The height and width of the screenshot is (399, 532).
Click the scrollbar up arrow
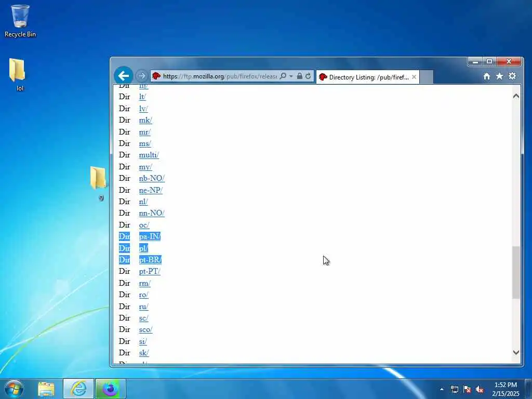point(516,96)
